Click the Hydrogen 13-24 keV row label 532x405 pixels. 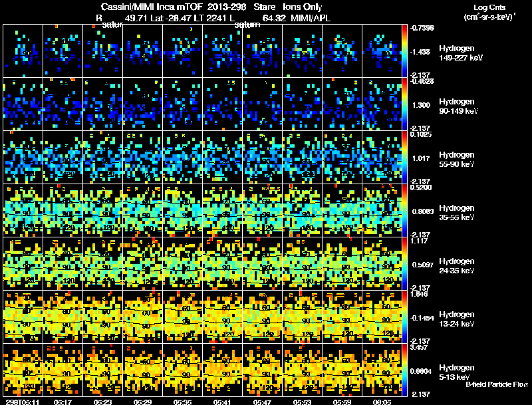(x=456, y=319)
